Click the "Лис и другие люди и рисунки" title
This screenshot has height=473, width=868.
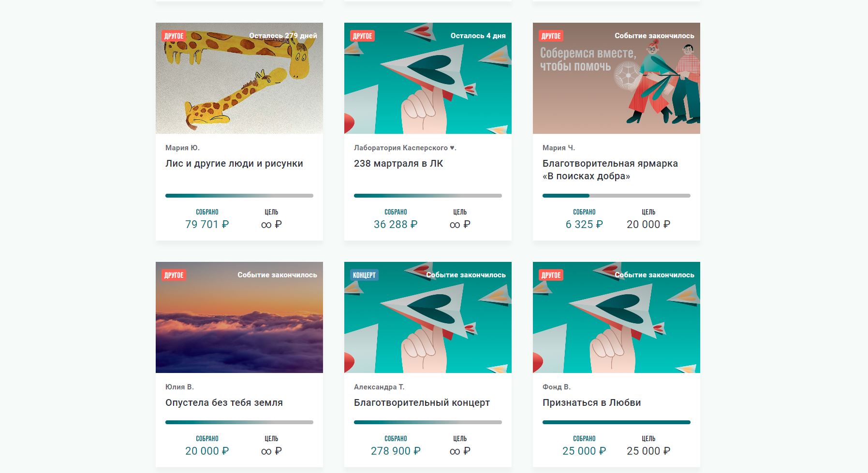click(x=234, y=163)
